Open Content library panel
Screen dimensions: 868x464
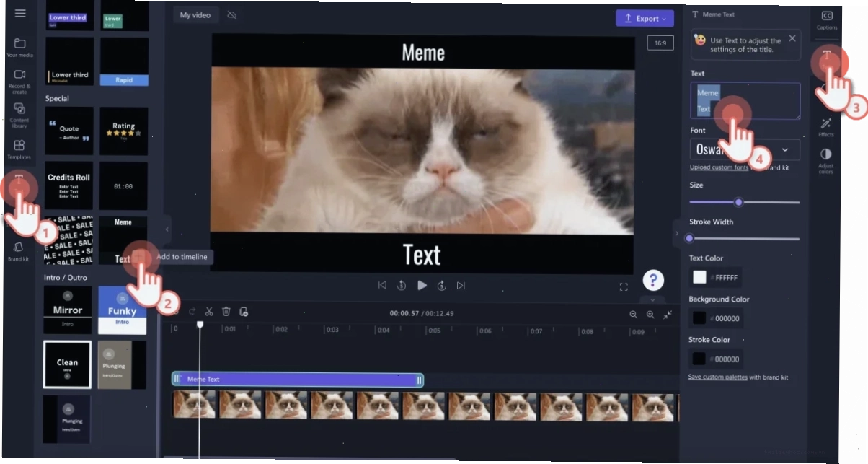19,115
